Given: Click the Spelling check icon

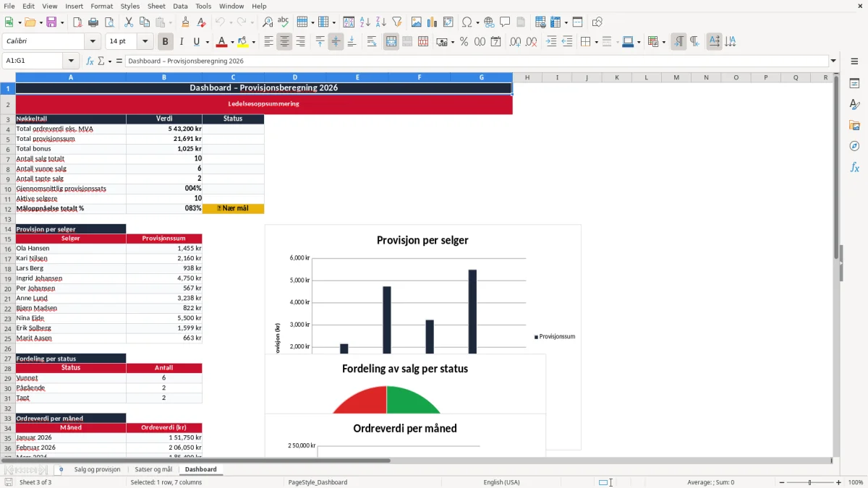Looking at the screenshot, I should click(x=283, y=22).
